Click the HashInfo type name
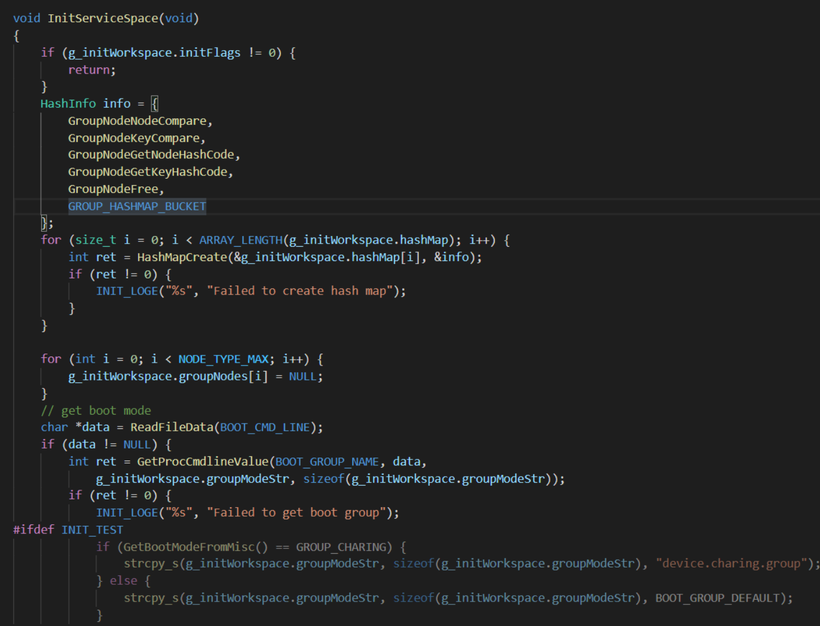 pos(68,104)
